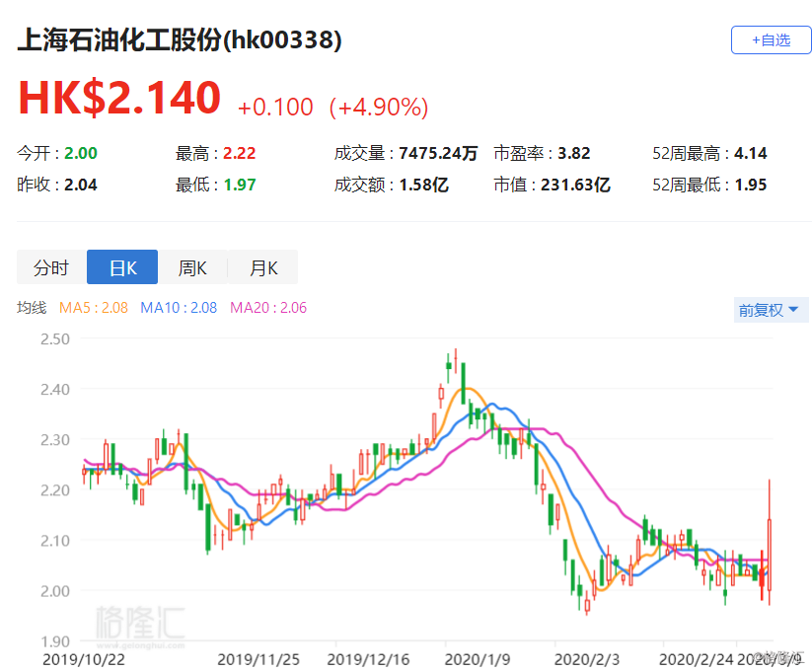Click the +自选 add to watchlist button
The image size is (812, 671).
[x=770, y=40]
